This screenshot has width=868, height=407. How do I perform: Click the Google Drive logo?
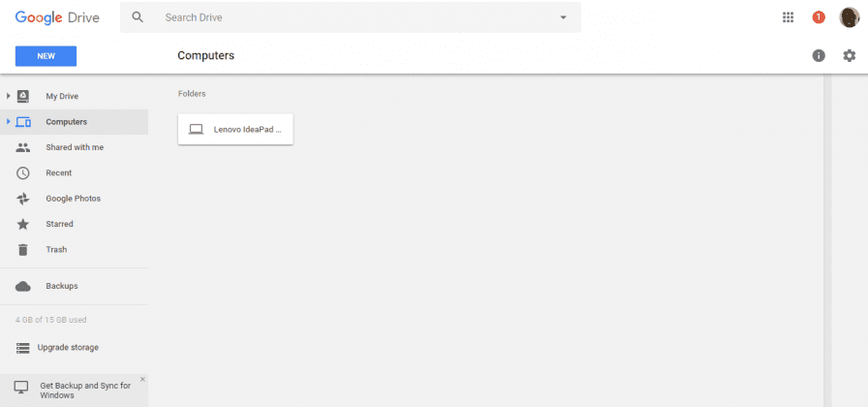pos(57,17)
